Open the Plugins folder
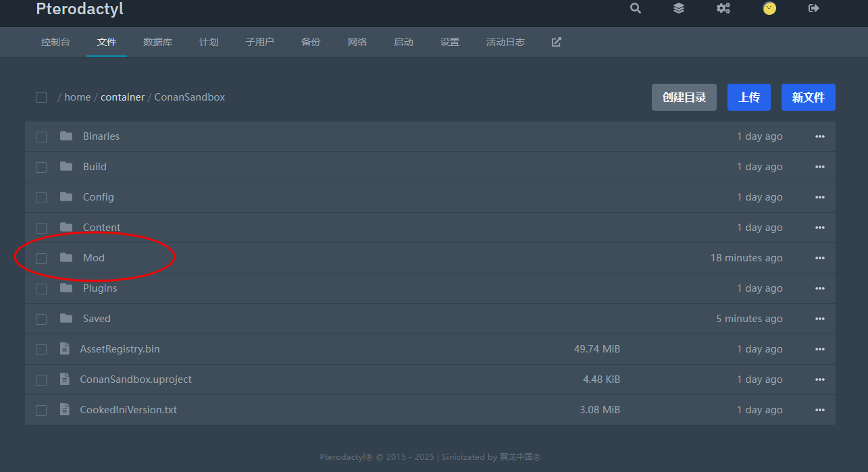The width and height of the screenshot is (868, 472). (x=100, y=288)
